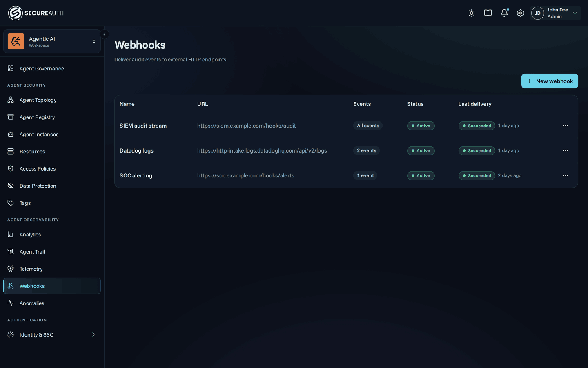The width and height of the screenshot is (588, 368).
Task: Create a New webhook
Action: click(550, 81)
